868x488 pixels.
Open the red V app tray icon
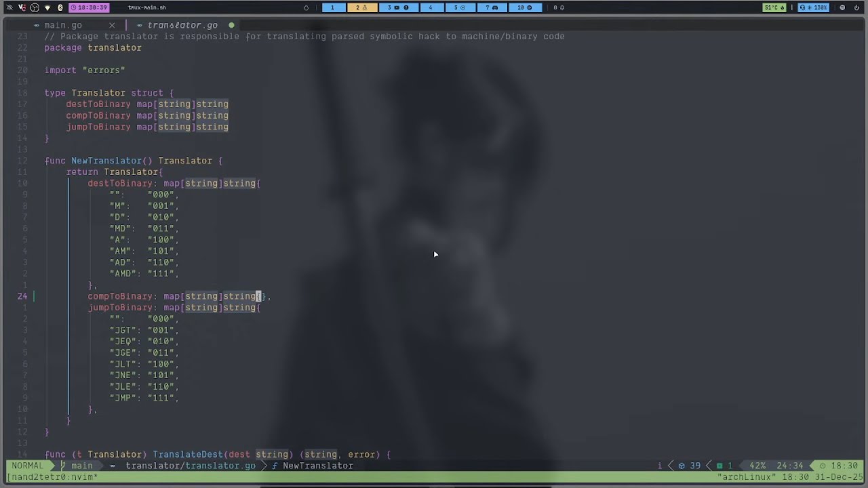[x=22, y=7]
